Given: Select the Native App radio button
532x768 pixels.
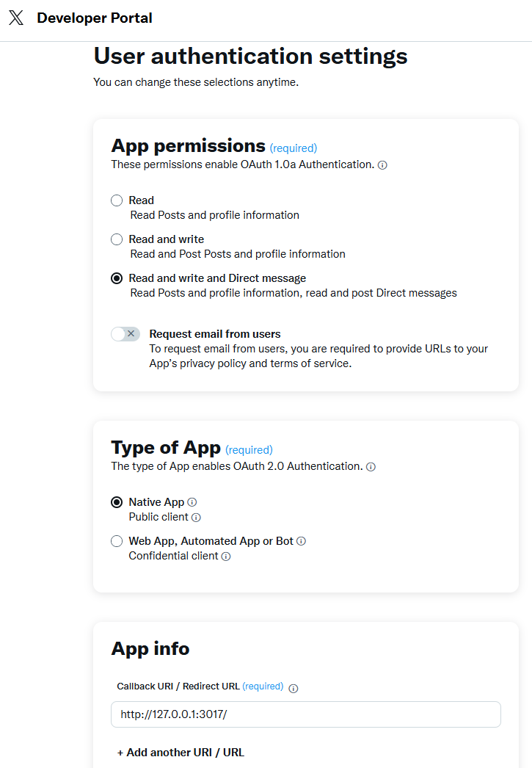Looking at the screenshot, I should coord(117,502).
